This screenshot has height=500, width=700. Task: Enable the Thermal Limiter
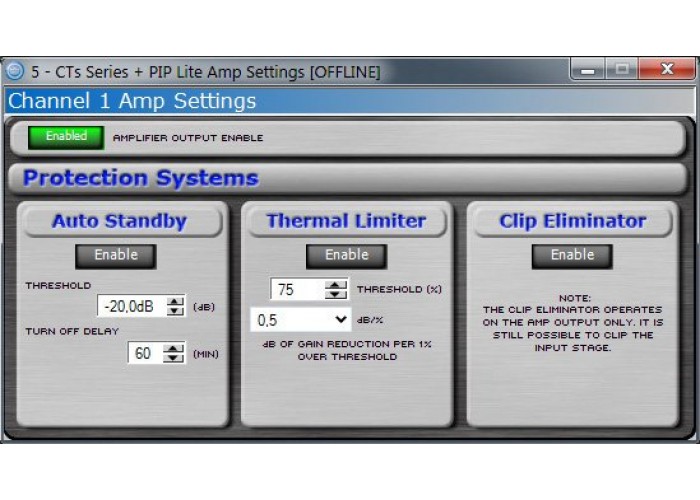[x=346, y=256]
